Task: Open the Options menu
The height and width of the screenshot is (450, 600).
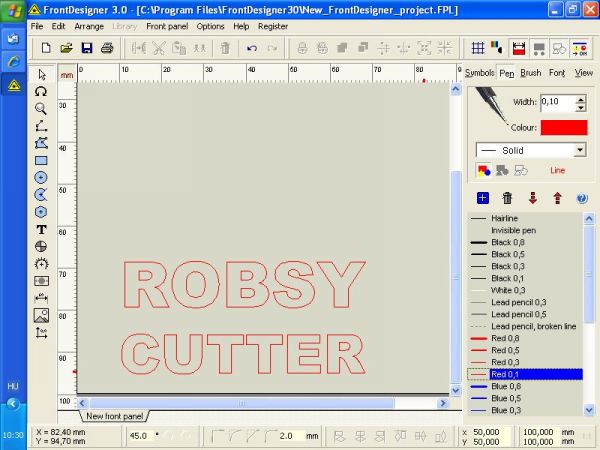Action: pos(210,26)
